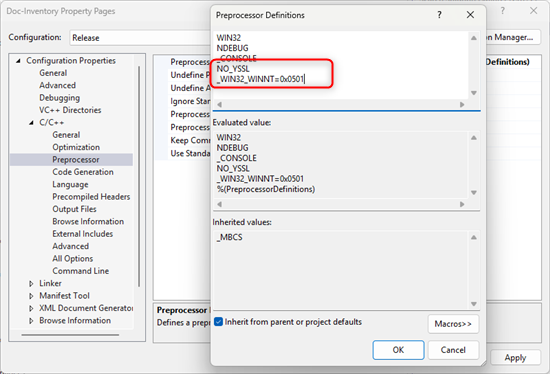Toggle Inherit from parent or project defaults
The image size is (550, 374).
219,322
